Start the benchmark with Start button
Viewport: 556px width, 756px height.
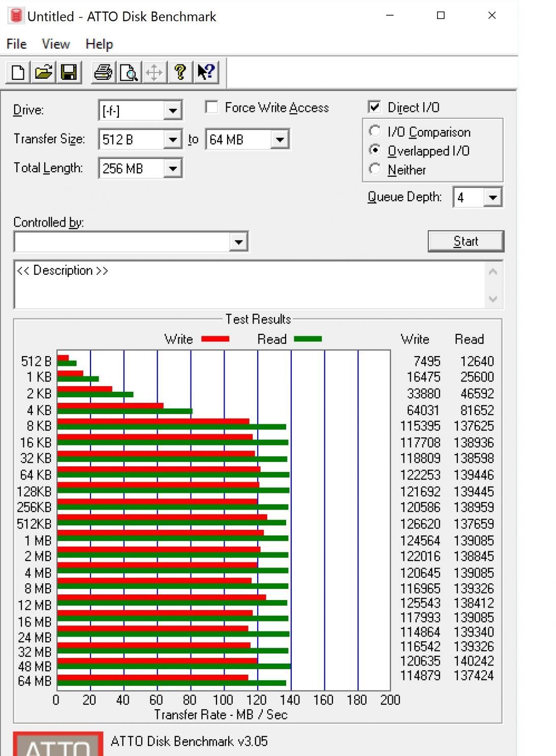pos(466,241)
